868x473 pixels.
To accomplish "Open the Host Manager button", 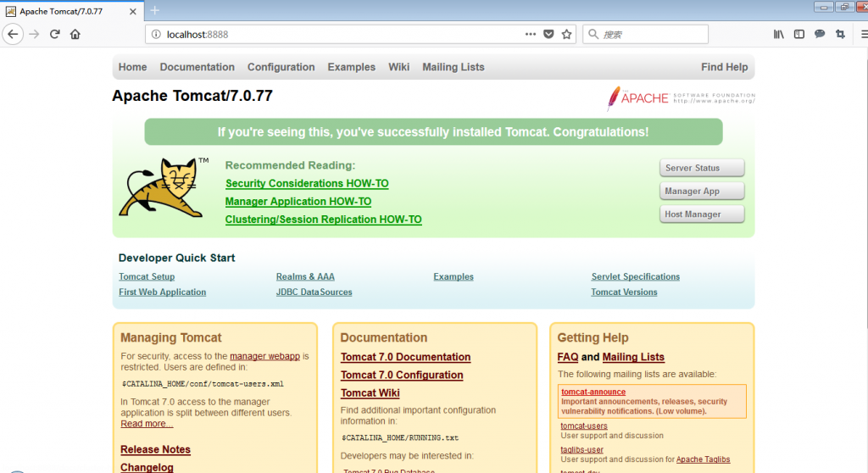I will [701, 214].
